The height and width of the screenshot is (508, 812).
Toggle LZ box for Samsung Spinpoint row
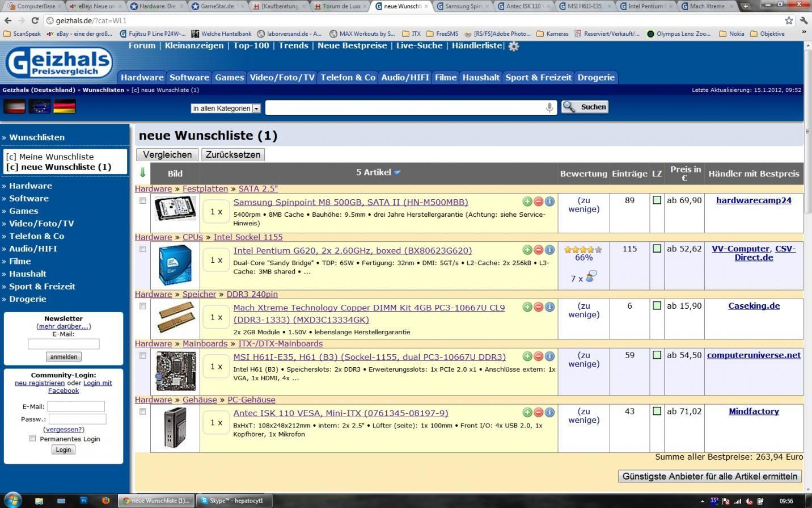[657, 200]
